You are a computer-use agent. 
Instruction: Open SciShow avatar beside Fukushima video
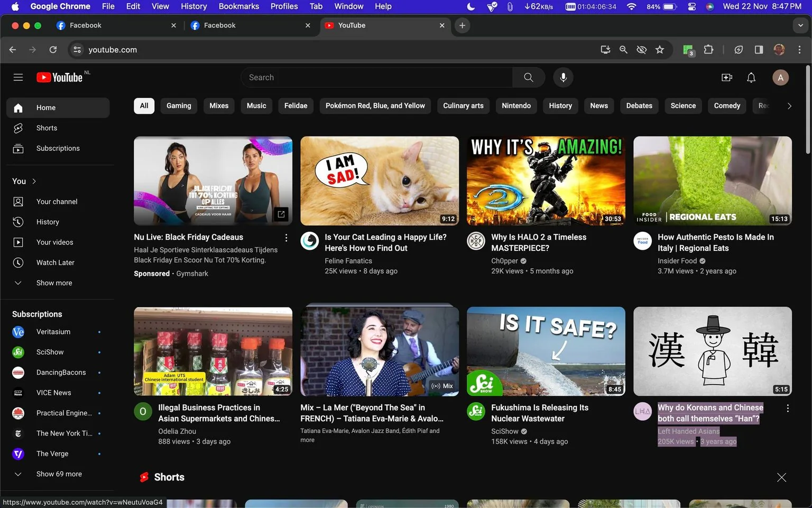pos(476,411)
